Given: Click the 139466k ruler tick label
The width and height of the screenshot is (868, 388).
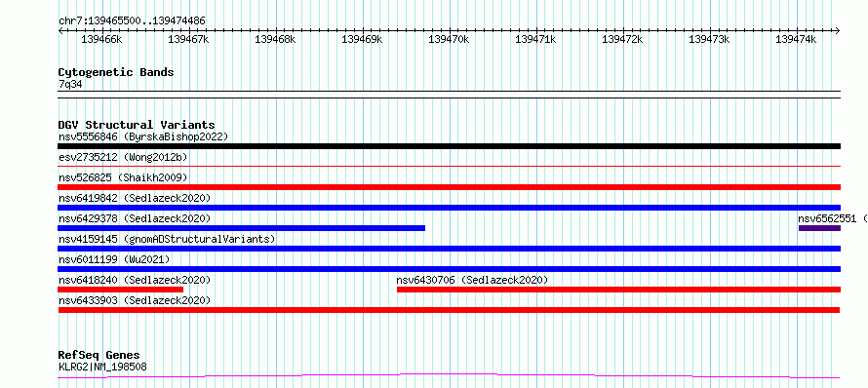Looking at the screenshot, I should point(101,39).
